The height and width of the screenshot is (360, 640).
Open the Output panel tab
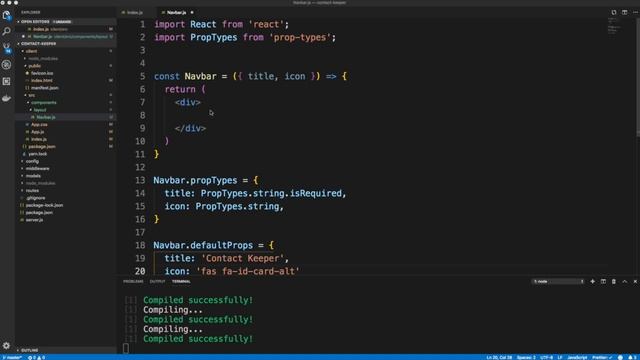point(157,282)
